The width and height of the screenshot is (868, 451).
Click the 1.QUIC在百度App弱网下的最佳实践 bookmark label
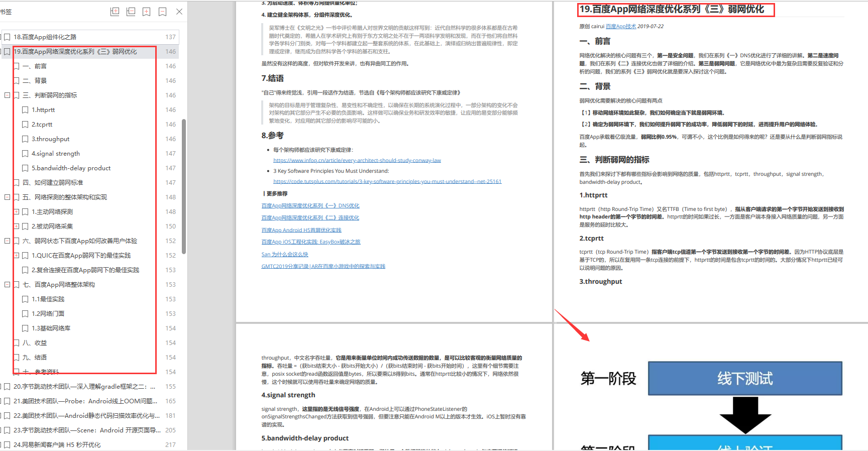81,256
